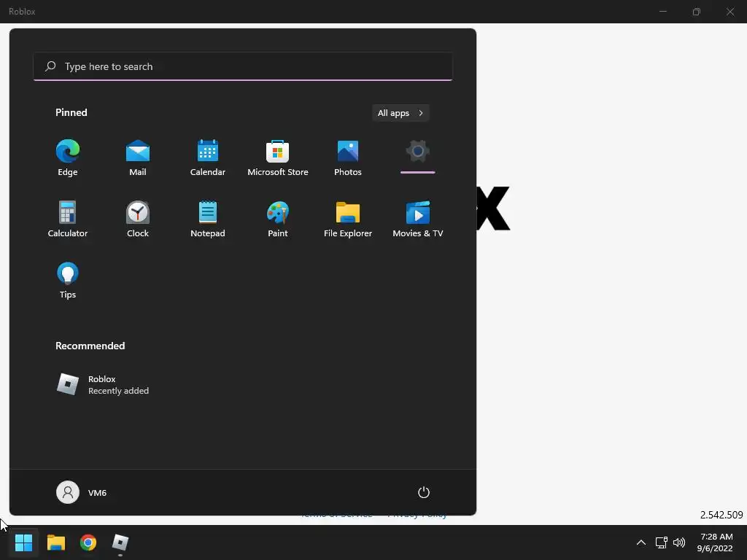
Task: Launch Google Chrome from taskbar
Action: [88, 542]
